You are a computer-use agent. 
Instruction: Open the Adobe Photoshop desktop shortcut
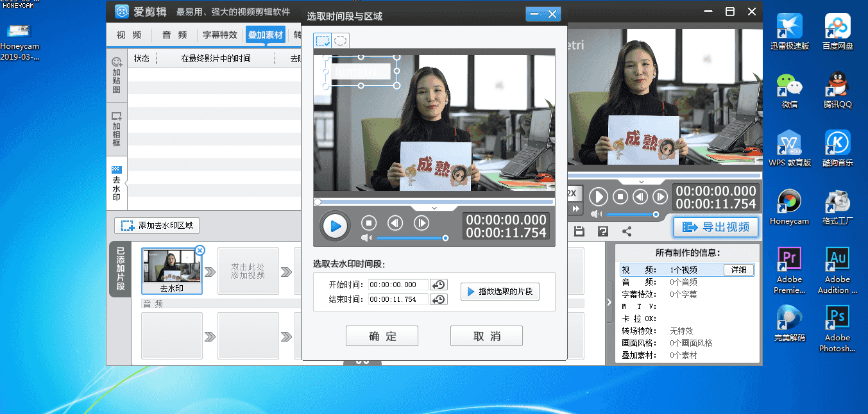coord(837,329)
